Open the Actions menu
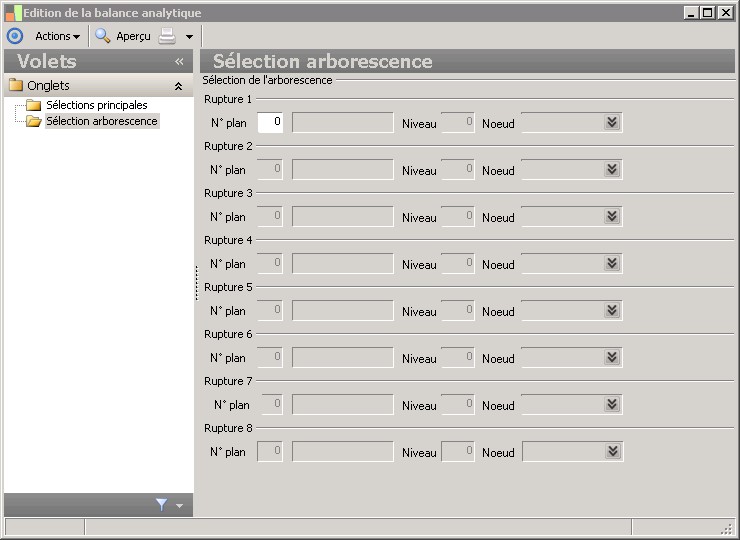 point(58,36)
